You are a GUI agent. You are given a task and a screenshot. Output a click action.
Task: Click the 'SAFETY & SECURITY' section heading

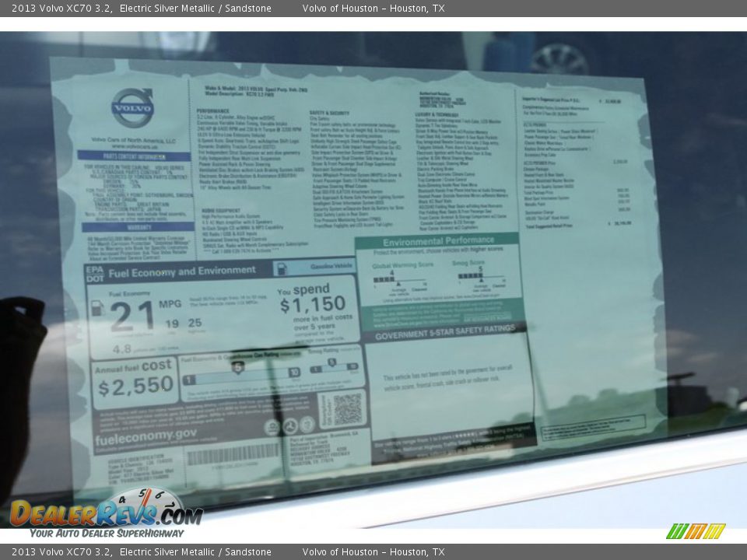click(329, 113)
